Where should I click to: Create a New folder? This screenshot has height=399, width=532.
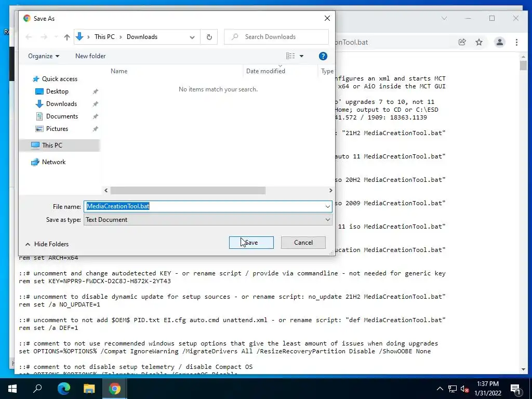(x=90, y=56)
